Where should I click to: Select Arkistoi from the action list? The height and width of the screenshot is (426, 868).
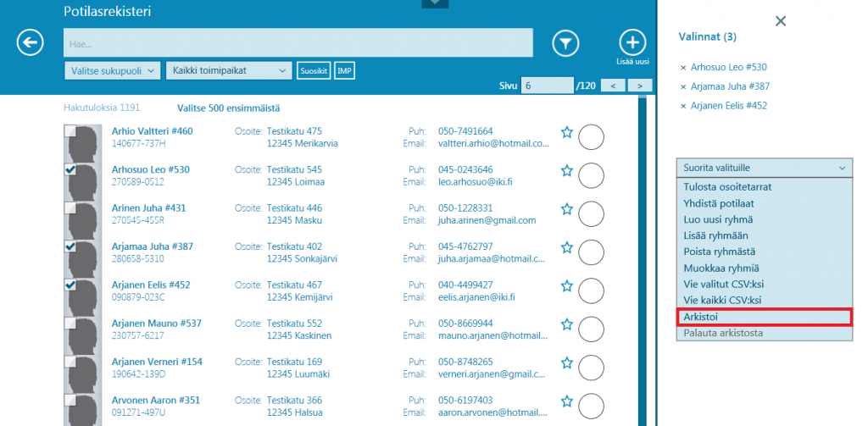[764, 318]
